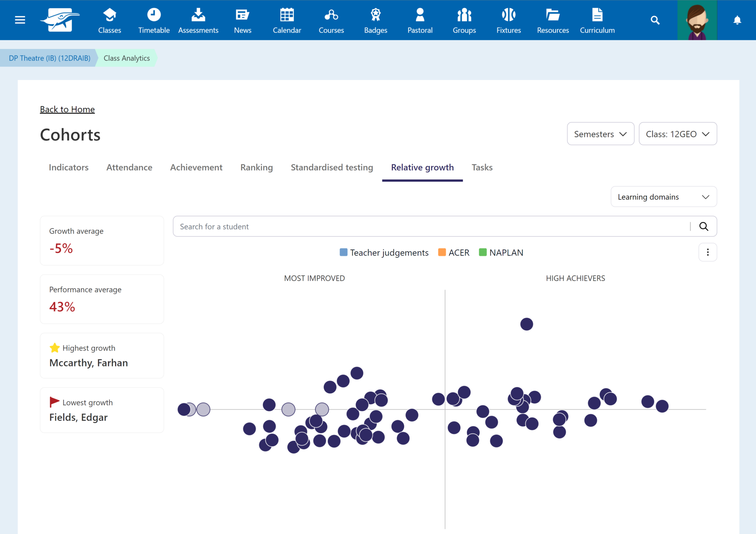Screen dimensions: 756x534
Task: Select the Attendance tab
Action: point(129,167)
